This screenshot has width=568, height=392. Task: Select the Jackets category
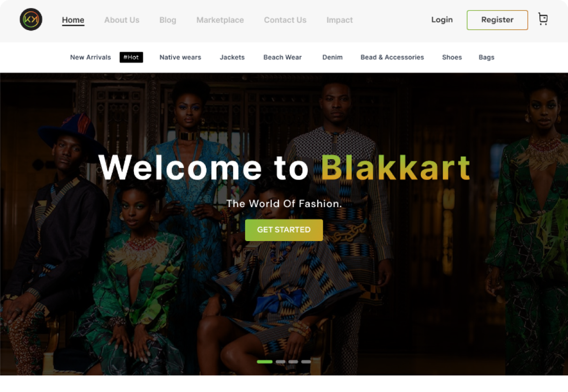[x=232, y=57]
